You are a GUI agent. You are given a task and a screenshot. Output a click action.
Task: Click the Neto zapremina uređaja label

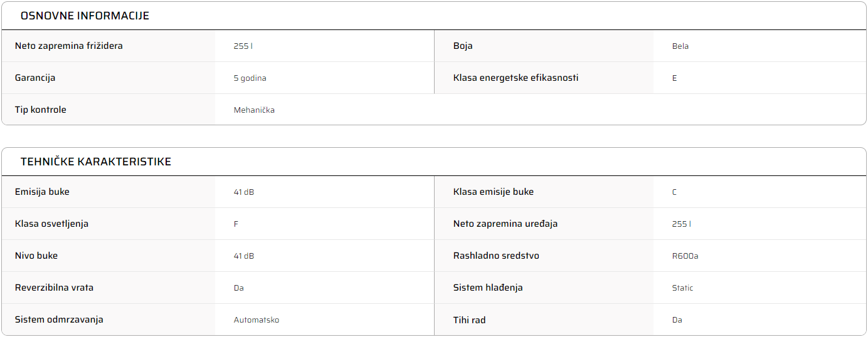pyautogui.click(x=505, y=224)
